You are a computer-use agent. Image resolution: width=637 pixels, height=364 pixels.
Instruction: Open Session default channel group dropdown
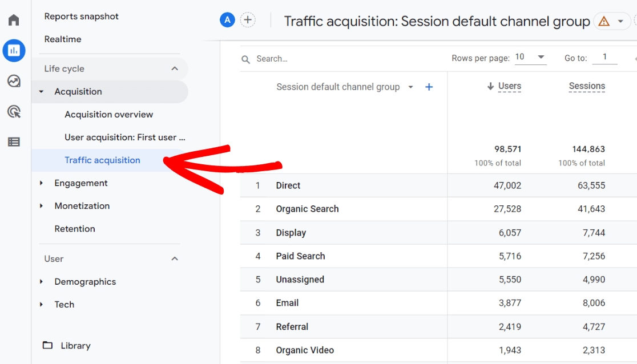[410, 87]
